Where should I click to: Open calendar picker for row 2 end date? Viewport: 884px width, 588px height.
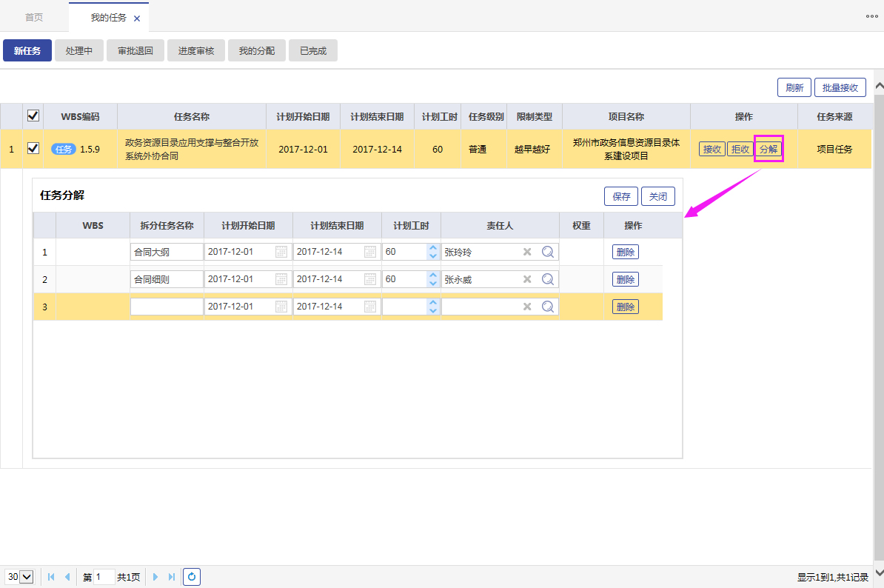[x=370, y=279]
